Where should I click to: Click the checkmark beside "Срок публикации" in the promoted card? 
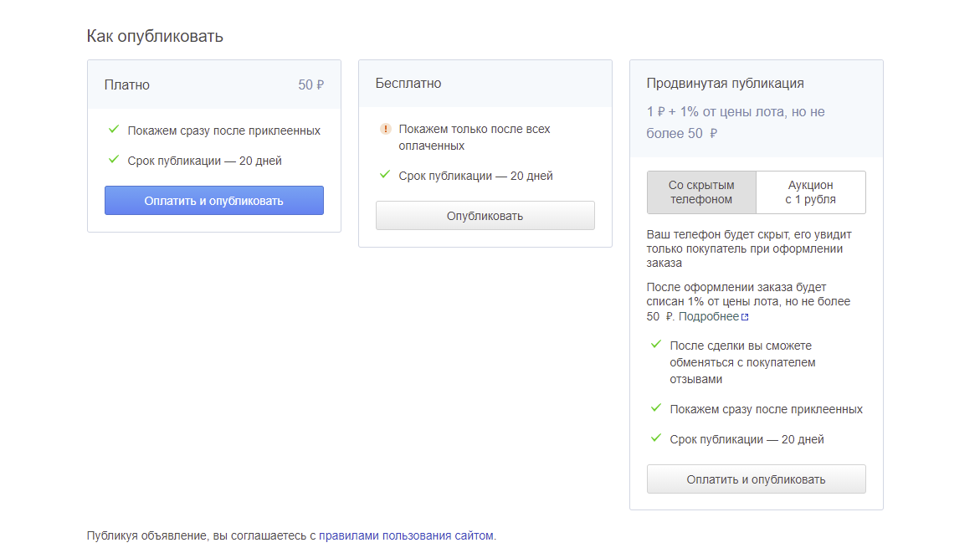tap(656, 438)
